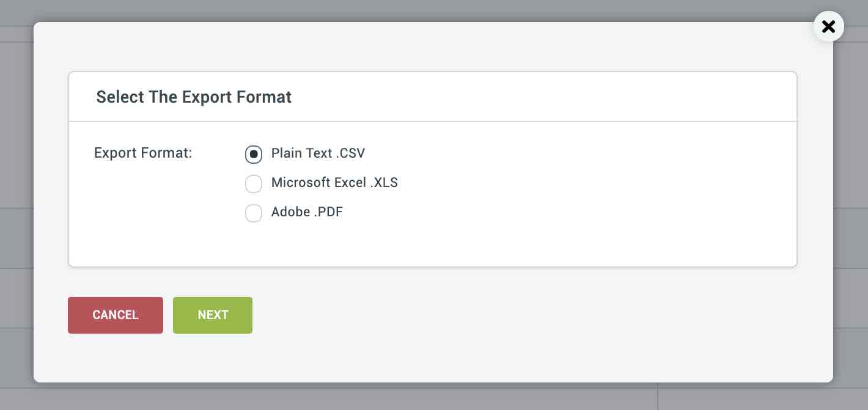Click the Plain Text .CSV text label

[x=318, y=153]
